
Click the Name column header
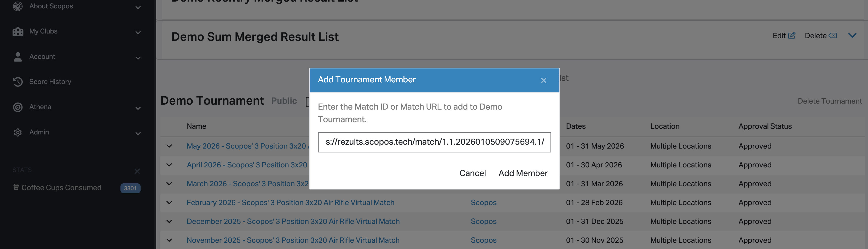tap(196, 126)
